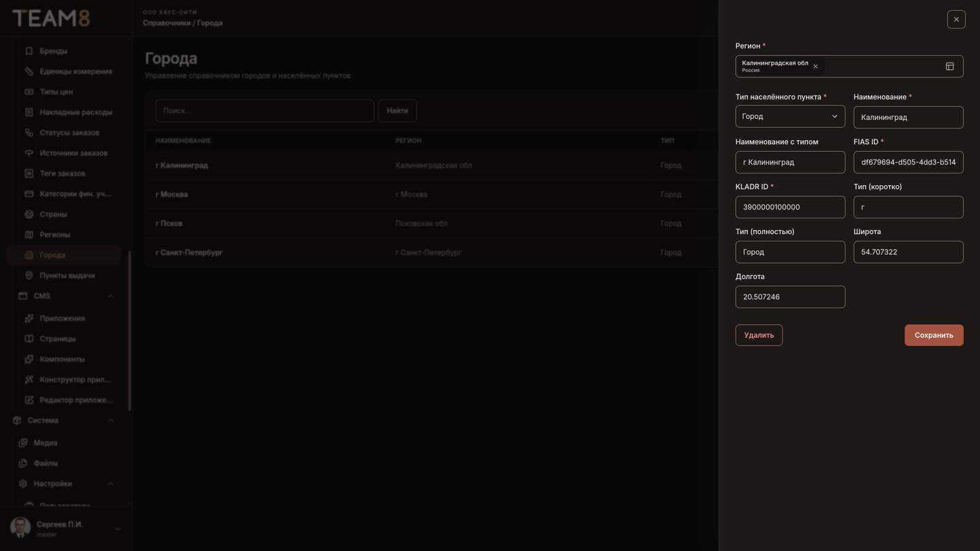This screenshot has width=980, height=551.
Task: Collapse the CMS section in sidebar
Action: coord(110,296)
